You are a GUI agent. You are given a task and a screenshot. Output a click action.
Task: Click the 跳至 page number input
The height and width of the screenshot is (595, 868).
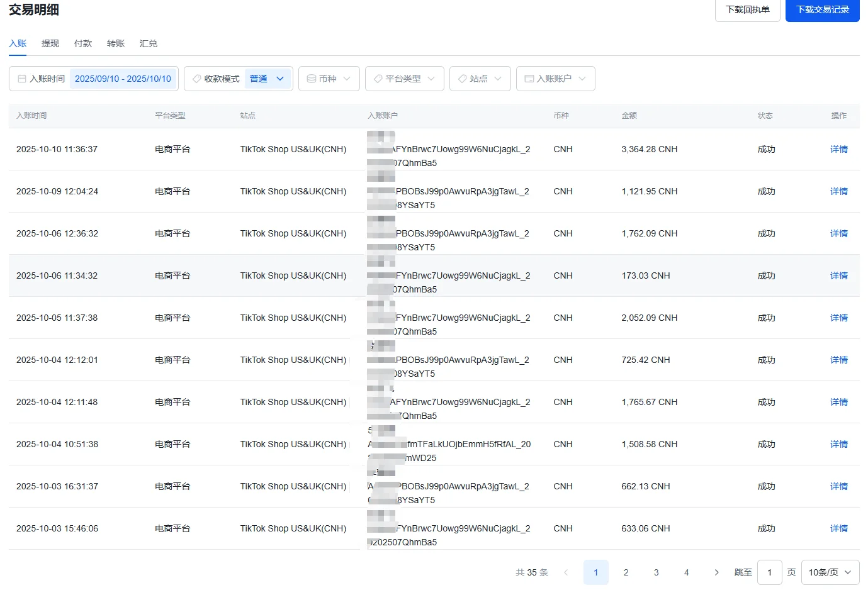tap(769, 572)
